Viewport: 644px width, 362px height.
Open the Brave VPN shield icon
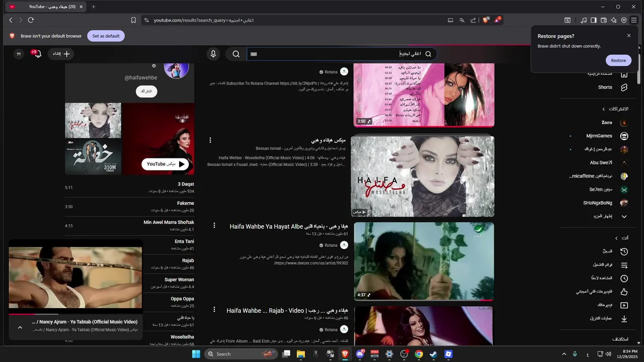coord(624,20)
